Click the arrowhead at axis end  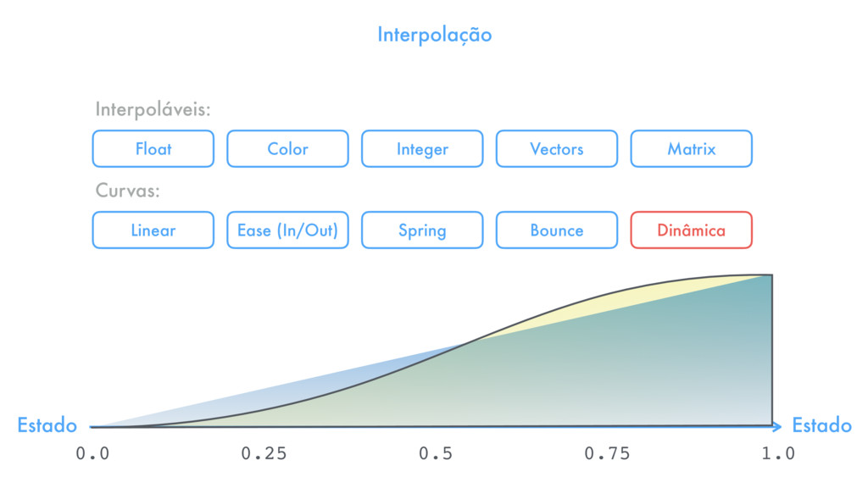(x=776, y=426)
